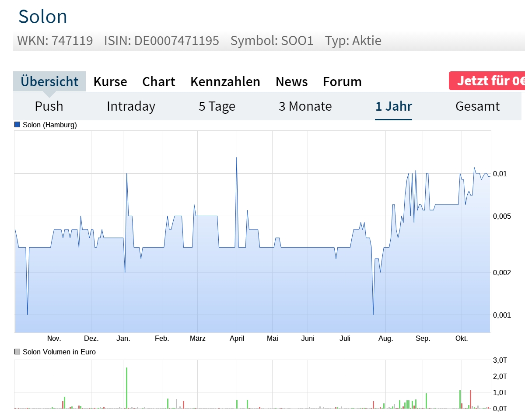This screenshot has width=525, height=420.
Task: Click the red 'Jetzt für 0€' button
Action: 487,81
